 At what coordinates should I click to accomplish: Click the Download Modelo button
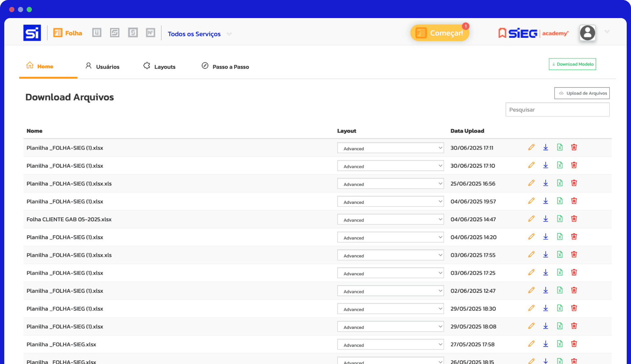click(572, 64)
